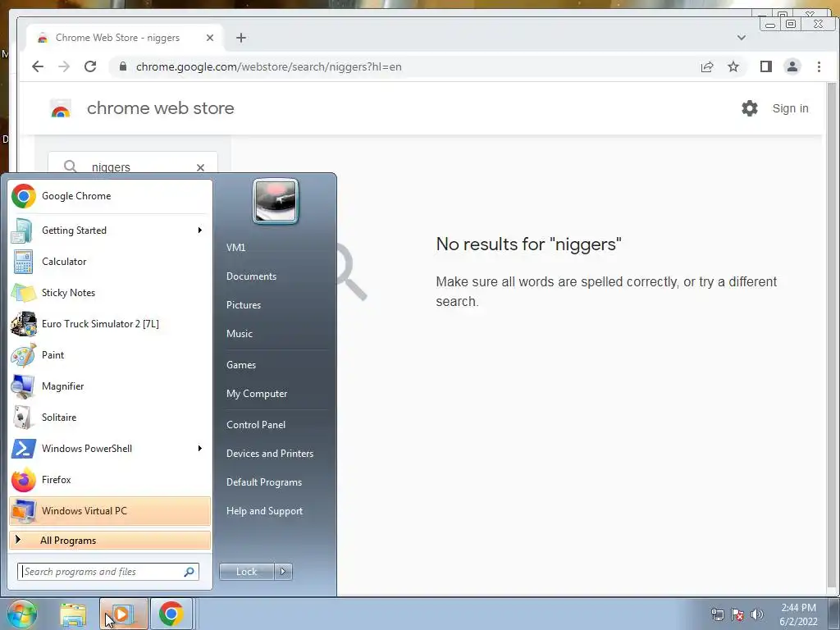The width and height of the screenshot is (840, 630).
Task: Open Google Chrome from the Start menu
Action: (110, 196)
